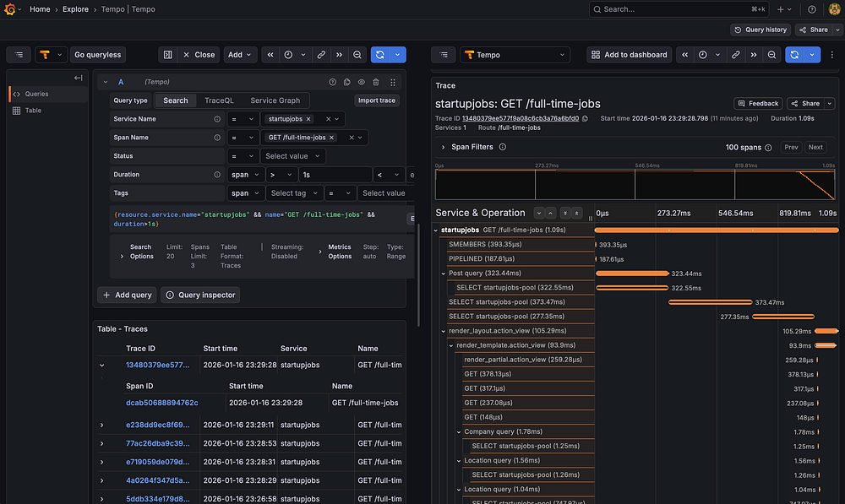Switch to the TraceQL query type tab
The height and width of the screenshot is (504, 845).
219,100
